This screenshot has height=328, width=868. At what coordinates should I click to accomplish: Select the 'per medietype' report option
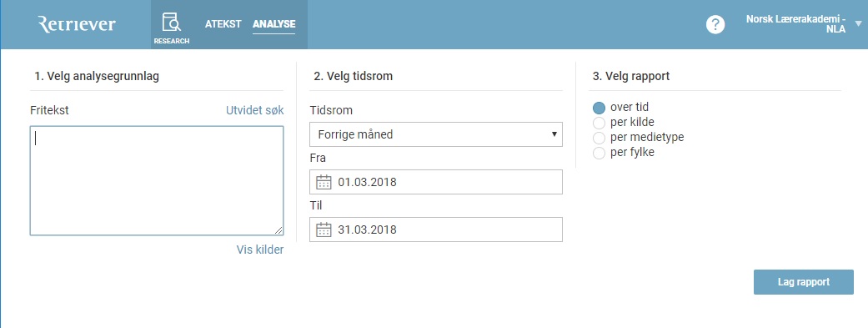(599, 138)
